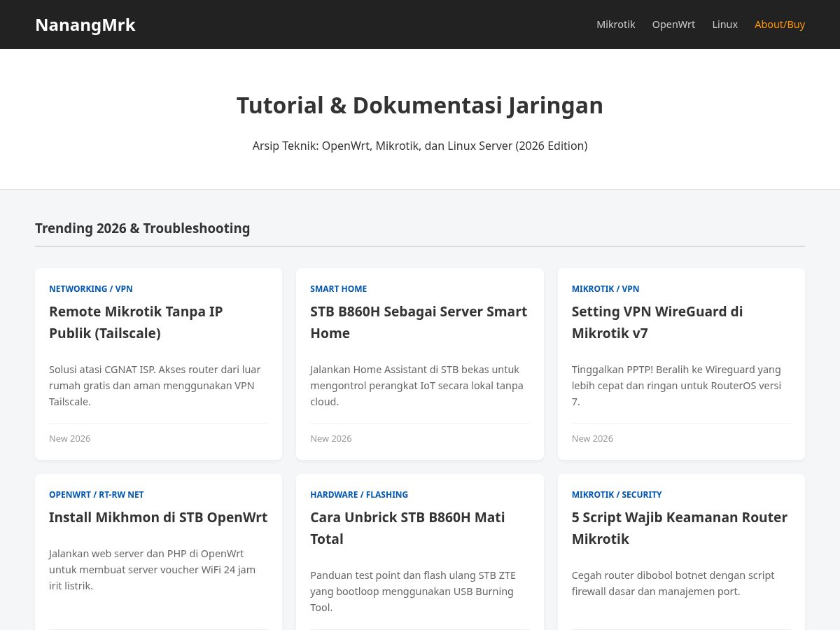Click the Arsip Teknik subtitle text

(420, 146)
